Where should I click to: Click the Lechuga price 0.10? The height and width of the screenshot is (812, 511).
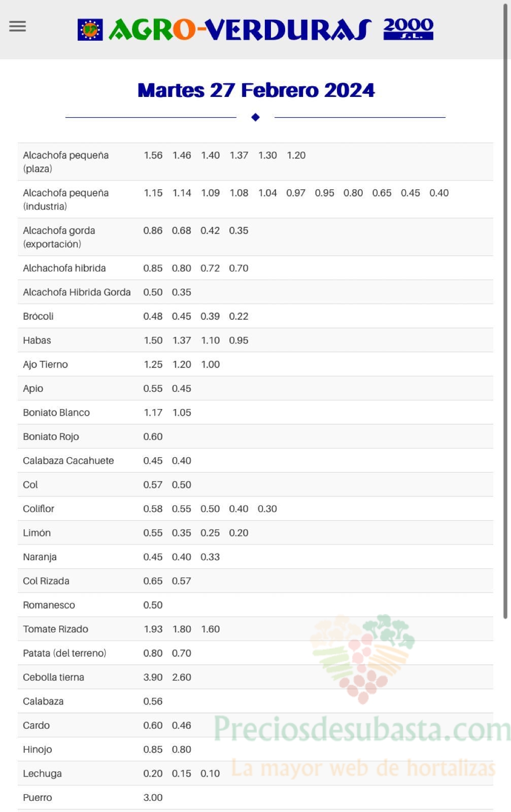click(x=210, y=773)
